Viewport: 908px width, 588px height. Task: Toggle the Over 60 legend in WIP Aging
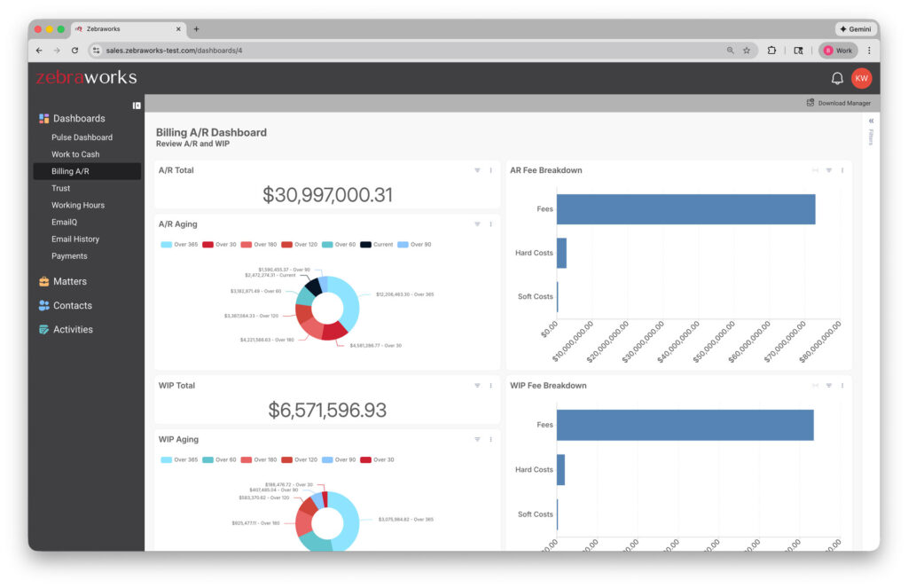[x=220, y=459]
